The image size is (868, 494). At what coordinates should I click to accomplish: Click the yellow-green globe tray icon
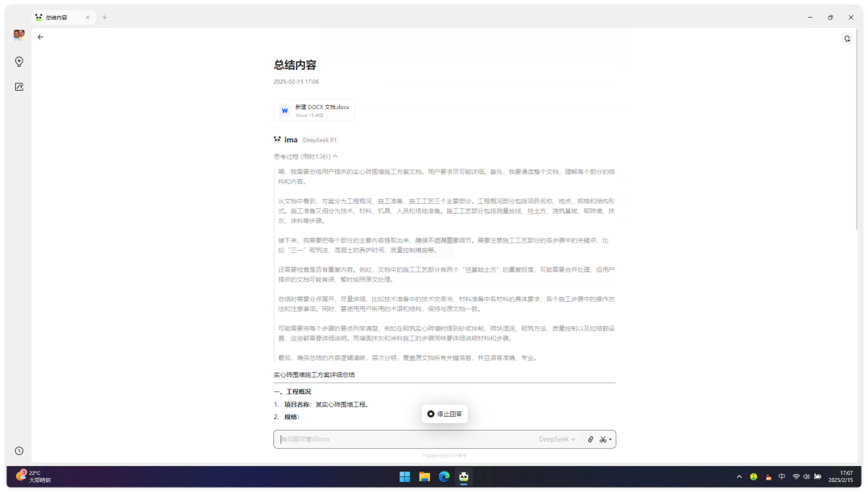tap(753, 477)
